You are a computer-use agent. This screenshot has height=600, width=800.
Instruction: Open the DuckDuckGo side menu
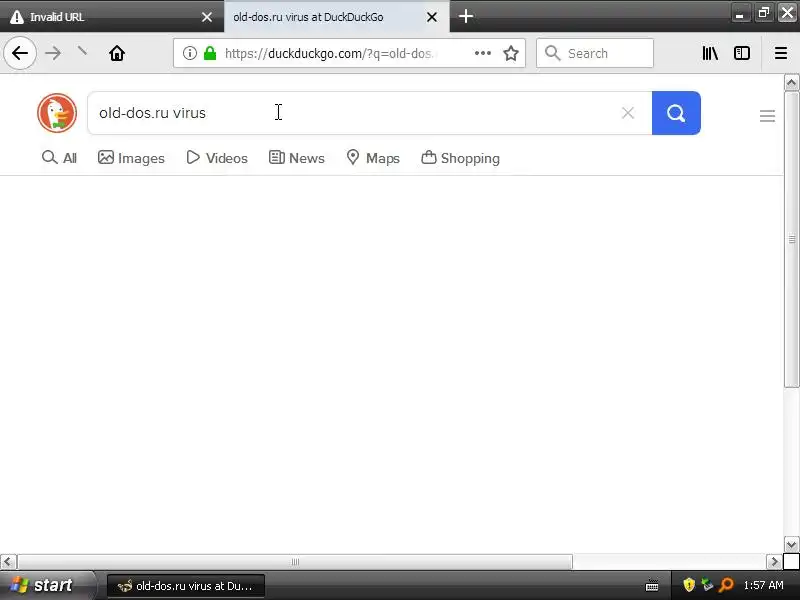[767, 116]
